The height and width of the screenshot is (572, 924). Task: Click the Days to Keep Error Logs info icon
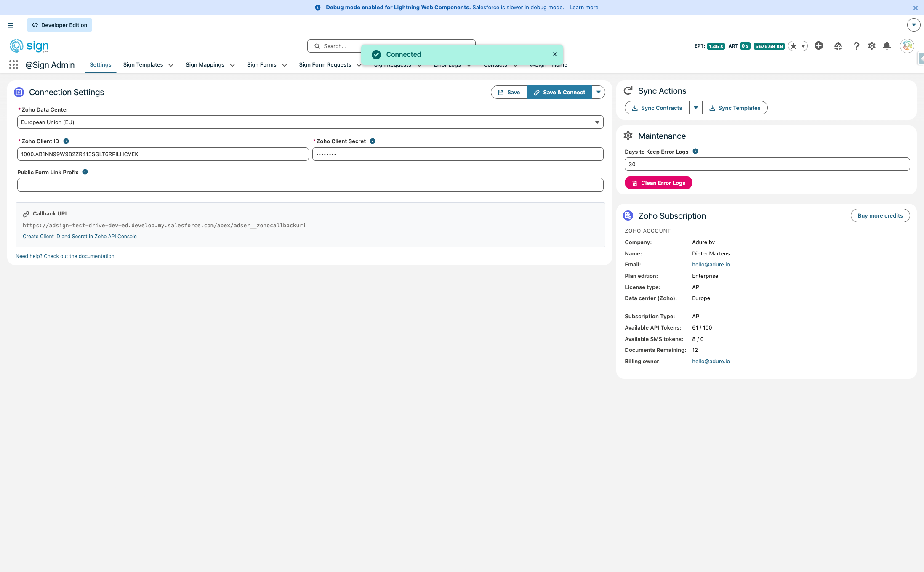(695, 152)
